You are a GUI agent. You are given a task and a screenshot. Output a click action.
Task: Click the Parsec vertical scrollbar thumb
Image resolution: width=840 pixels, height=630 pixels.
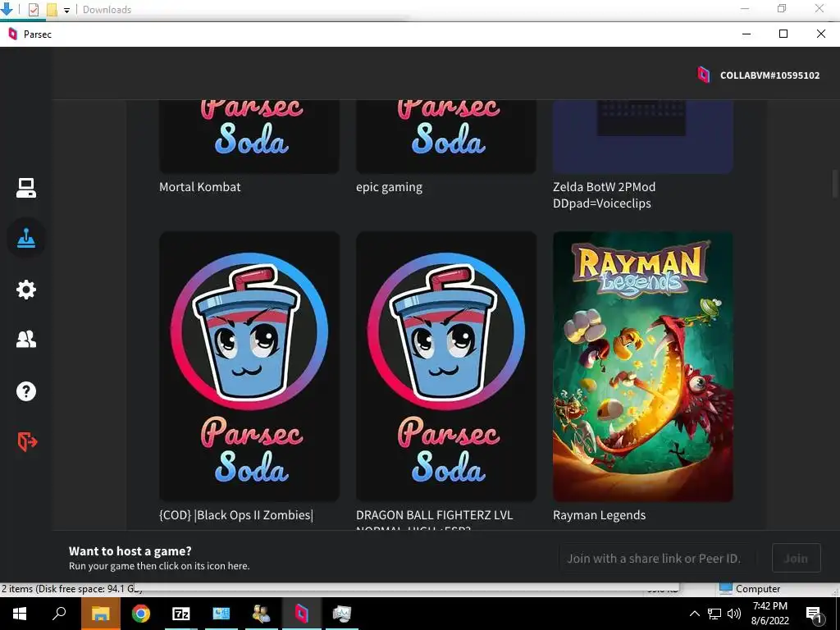click(x=834, y=184)
